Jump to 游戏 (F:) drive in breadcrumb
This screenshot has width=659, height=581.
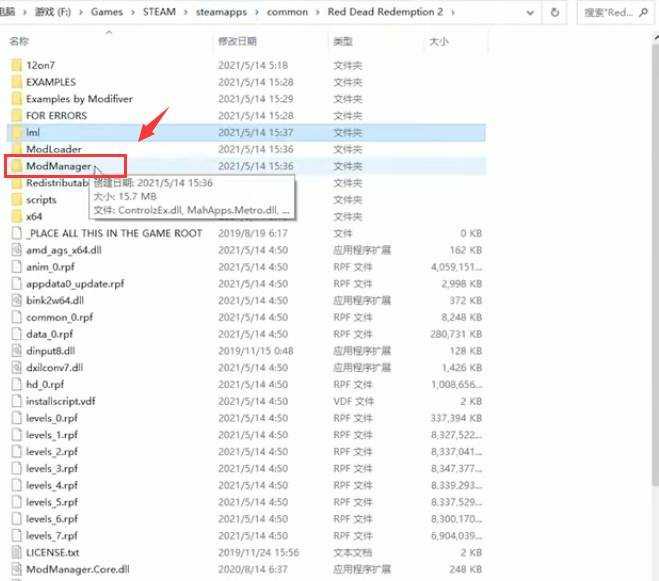[x=50, y=11]
